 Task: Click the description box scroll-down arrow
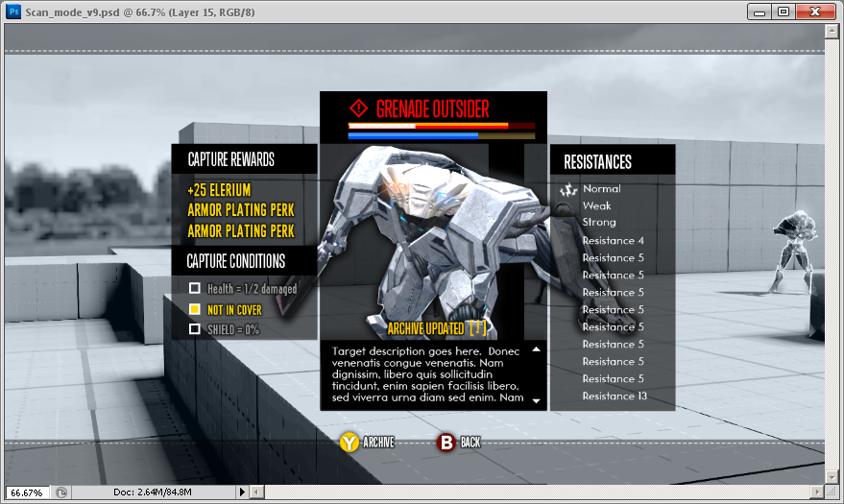click(536, 400)
